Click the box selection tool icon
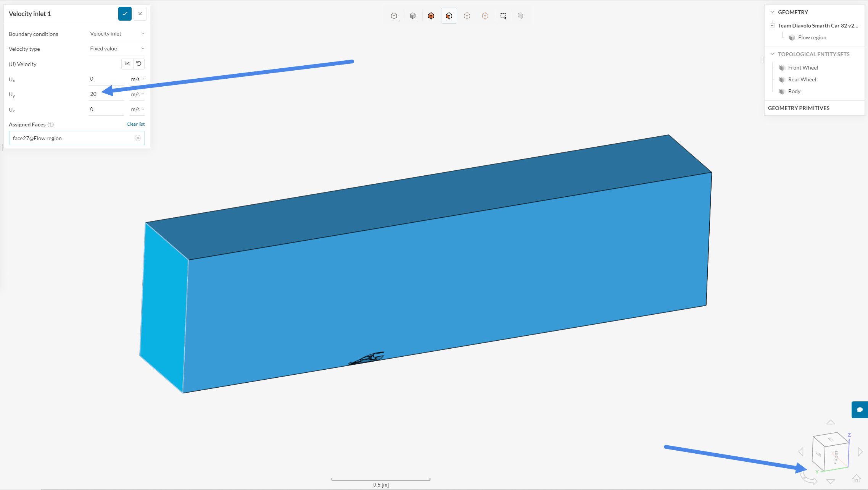868x490 pixels. pos(503,16)
